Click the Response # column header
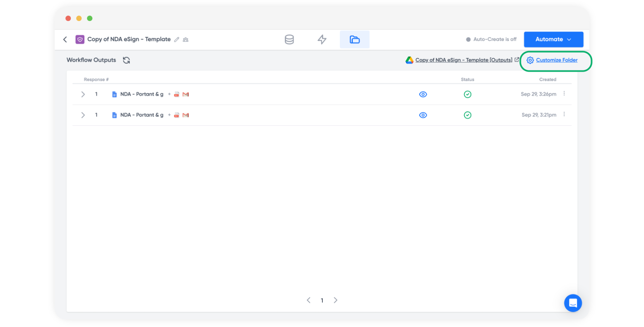Screen dimensions: 644x327 pos(96,79)
